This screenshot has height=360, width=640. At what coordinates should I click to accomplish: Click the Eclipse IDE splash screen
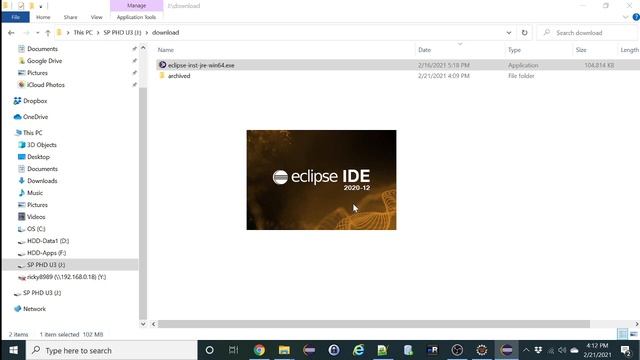[x=321, y=180]
